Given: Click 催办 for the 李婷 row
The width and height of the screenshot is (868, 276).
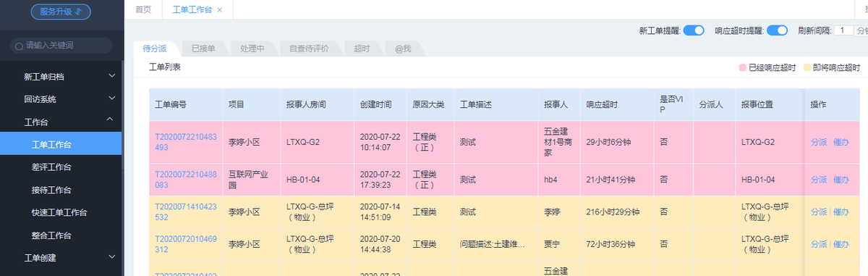Looking at the screenshot, I should [x=841, y=212].
